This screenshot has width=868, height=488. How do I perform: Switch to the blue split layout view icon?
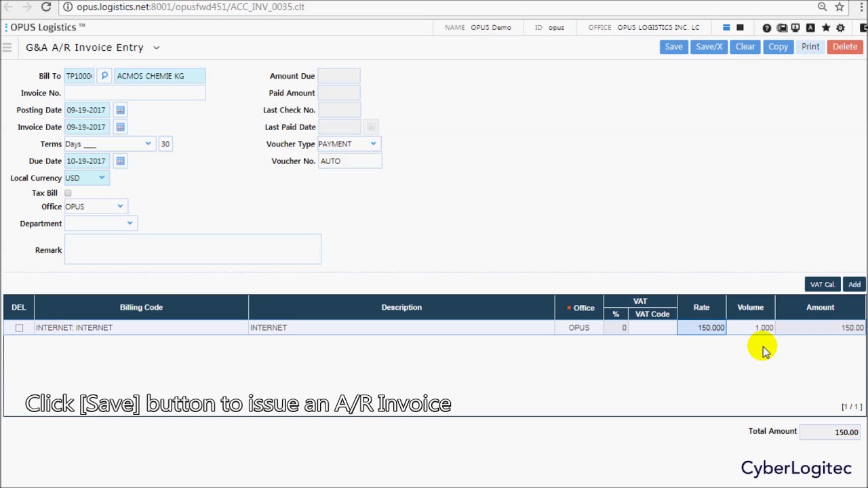(726, 28)
